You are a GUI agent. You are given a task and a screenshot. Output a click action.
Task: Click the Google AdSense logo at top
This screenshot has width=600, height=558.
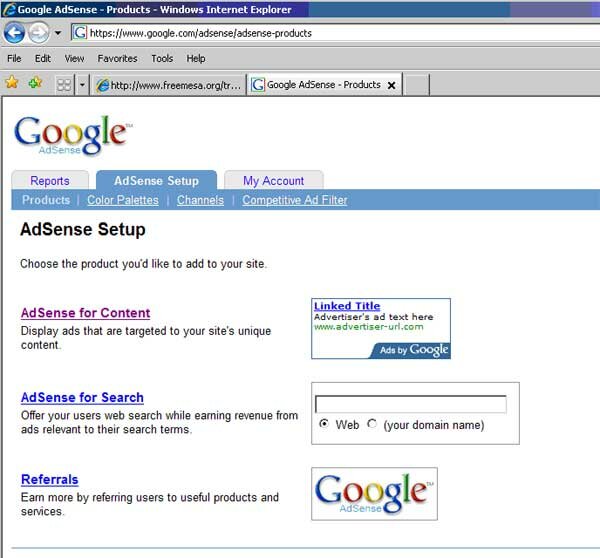73,135
